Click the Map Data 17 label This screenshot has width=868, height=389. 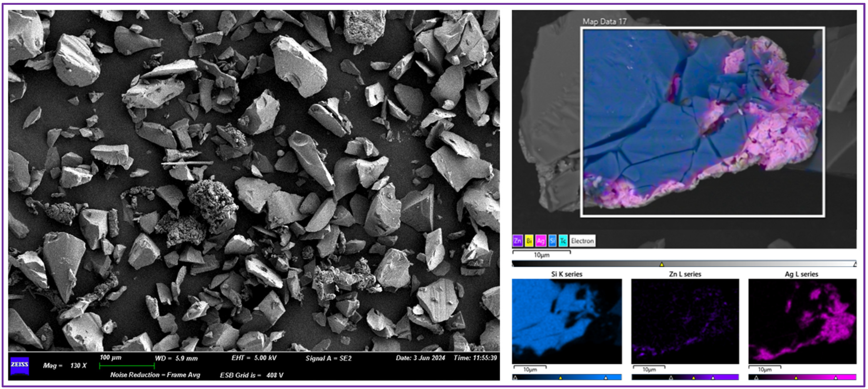(x=605, y=22)
